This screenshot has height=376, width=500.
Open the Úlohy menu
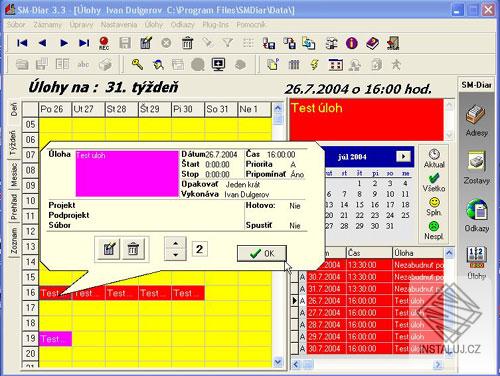click(x=154, y=25)
